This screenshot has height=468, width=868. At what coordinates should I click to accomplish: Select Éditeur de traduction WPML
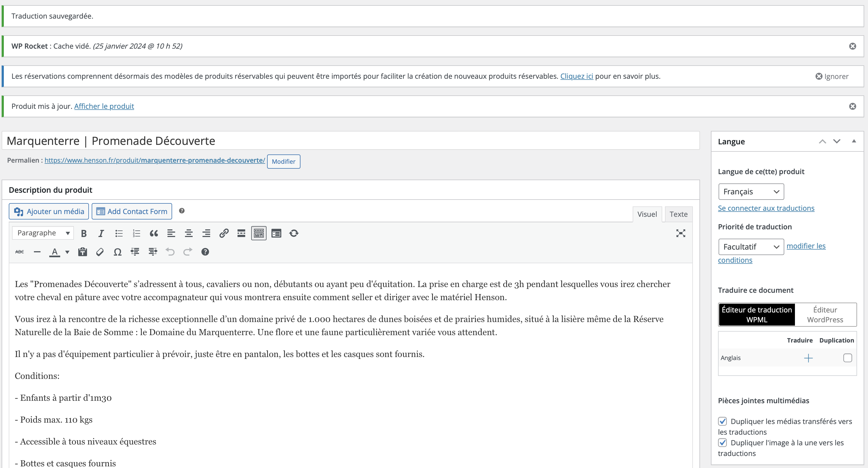757,314
